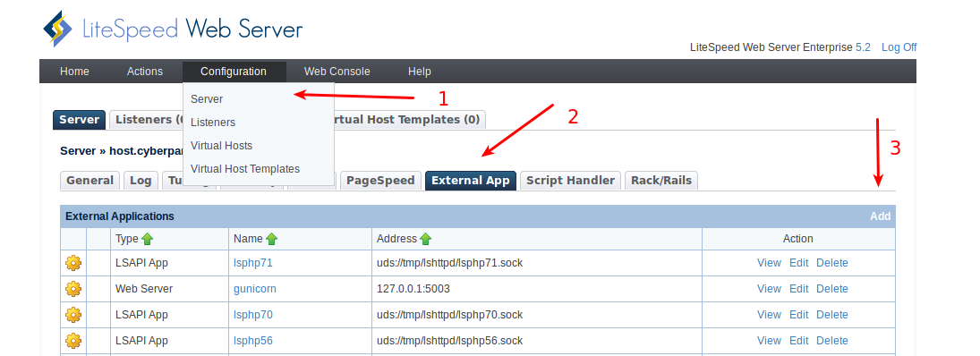Click the Server » host breadcrumb text

tap(121, 150)
